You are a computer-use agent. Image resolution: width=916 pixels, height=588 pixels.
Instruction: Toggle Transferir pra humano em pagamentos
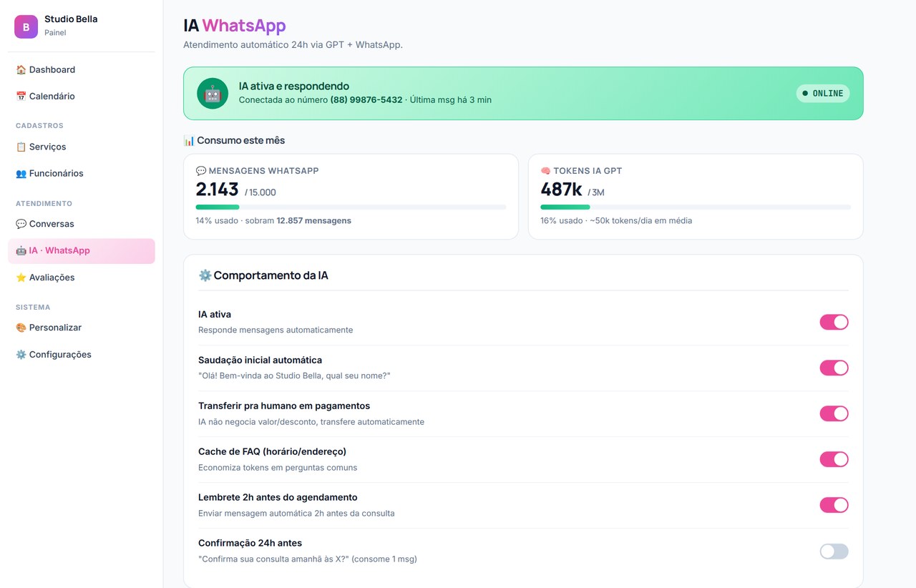[x=834, y=413]
